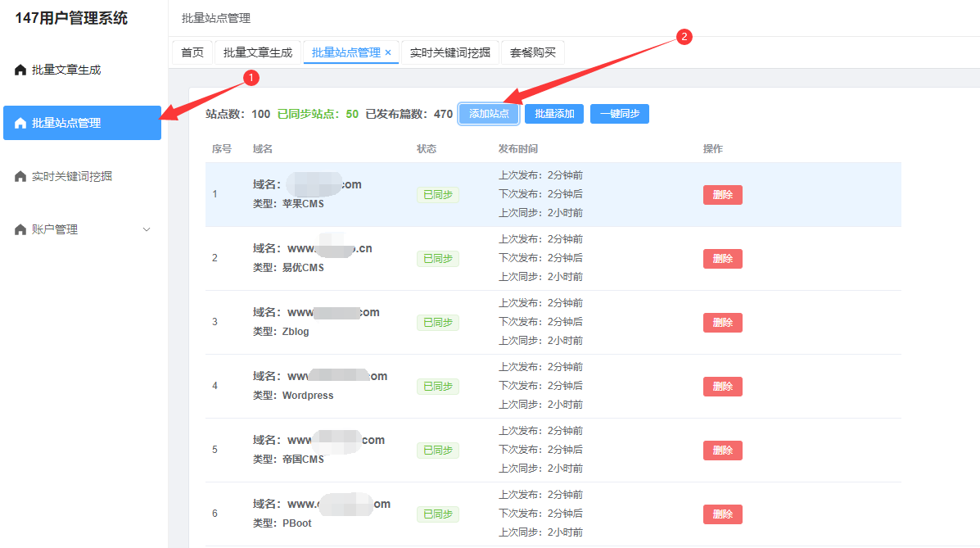Expand the 账户管理 chevron in sidebar
Screen dimensions: 980x548
(147, 229)
